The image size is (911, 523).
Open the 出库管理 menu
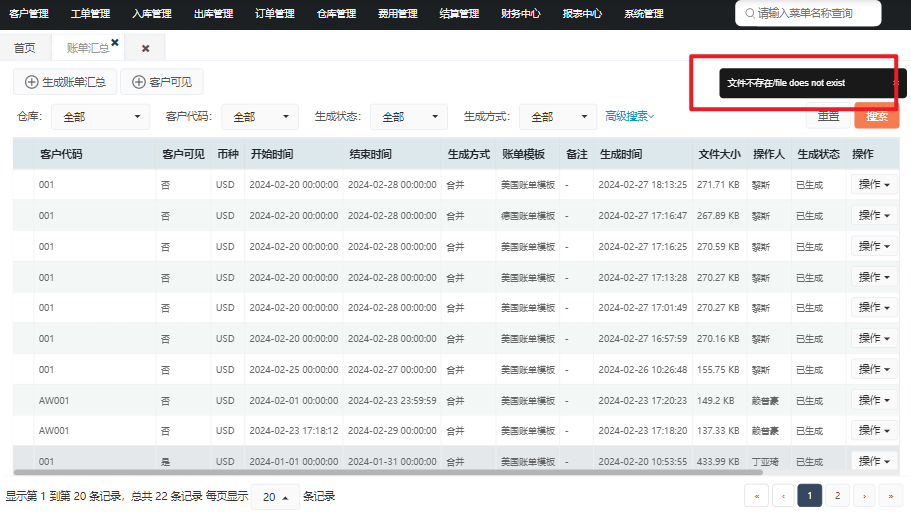214,13
